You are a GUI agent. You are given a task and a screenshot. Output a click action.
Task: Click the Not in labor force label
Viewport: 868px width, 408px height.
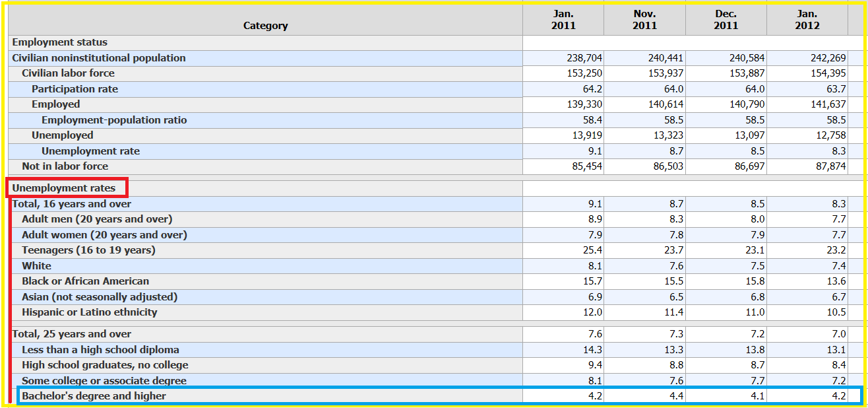65,166
